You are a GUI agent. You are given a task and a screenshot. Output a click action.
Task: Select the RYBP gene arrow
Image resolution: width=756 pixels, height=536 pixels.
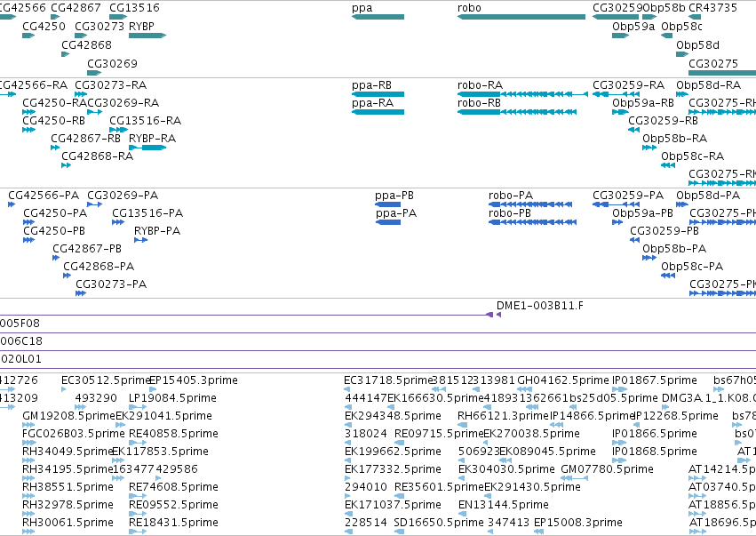pyautogui.click(x=147, y=36)
